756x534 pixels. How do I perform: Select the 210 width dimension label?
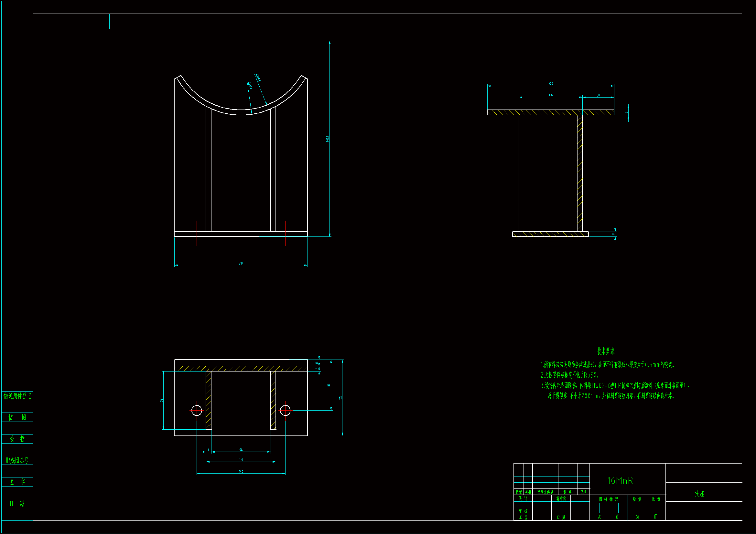[x=241, y=263]
